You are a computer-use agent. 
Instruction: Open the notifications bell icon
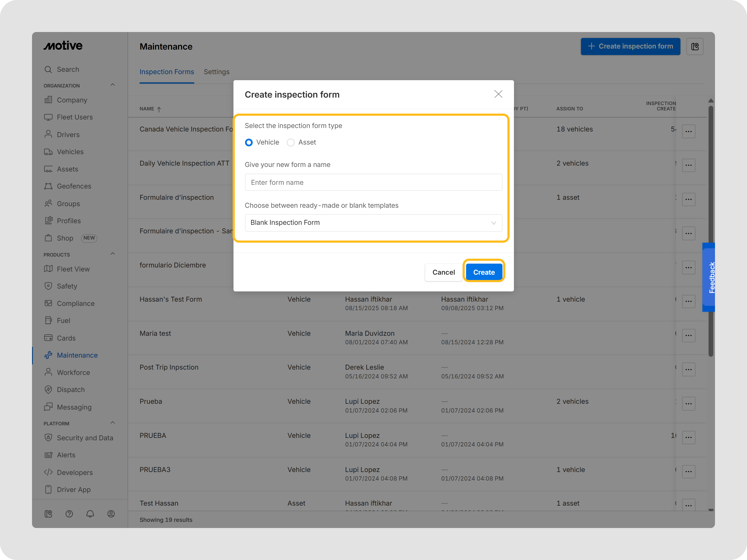[90, 514]
